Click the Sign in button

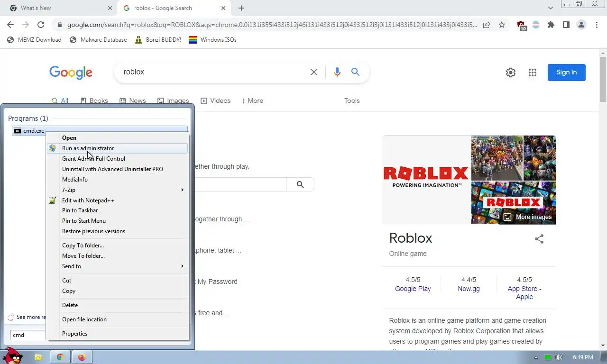tap(567, 73)
